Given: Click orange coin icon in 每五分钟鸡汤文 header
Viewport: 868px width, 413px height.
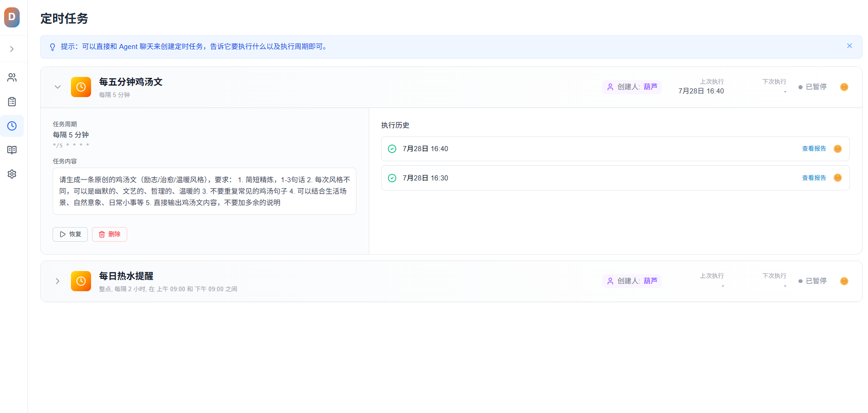Looking at the screenshot, I should (x=844, y=87).
